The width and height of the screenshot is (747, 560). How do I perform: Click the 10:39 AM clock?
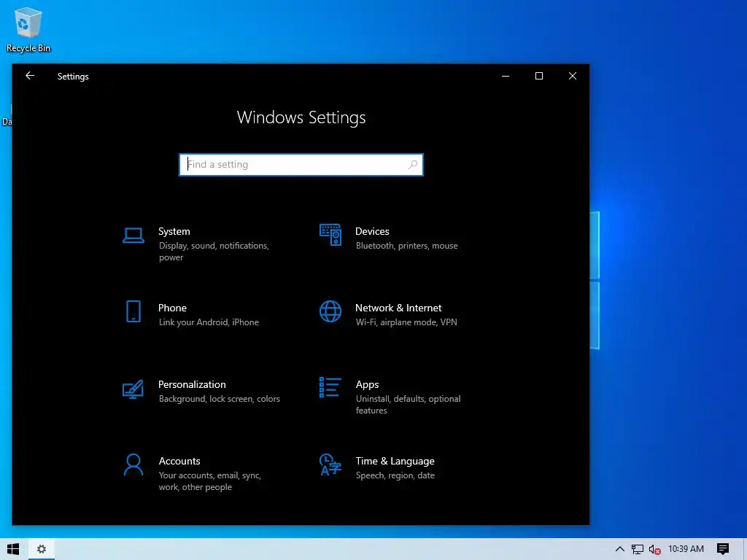tap(686, 549)
